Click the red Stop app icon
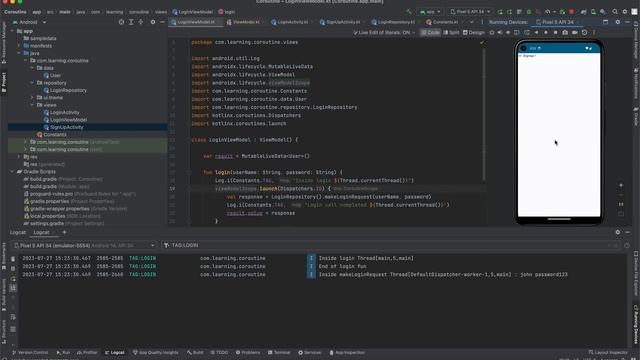The height and width of the screenshot is (360, 640). [571, 12]
